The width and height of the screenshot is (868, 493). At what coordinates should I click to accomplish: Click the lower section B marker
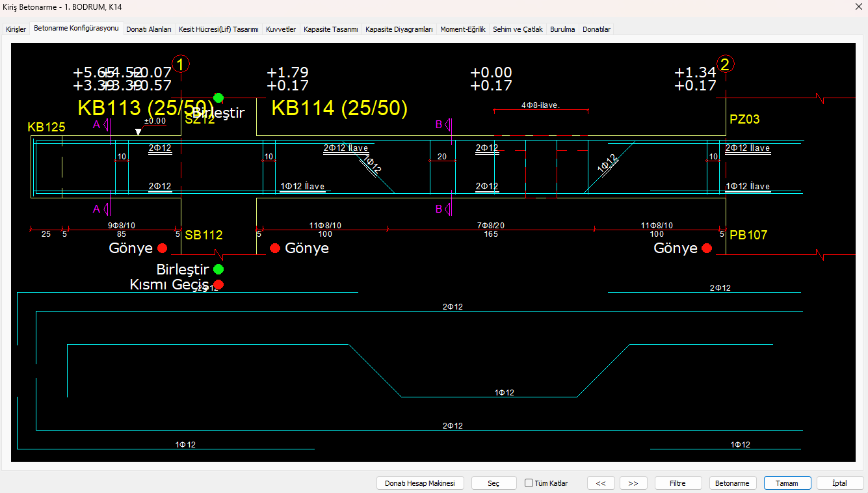443,209
